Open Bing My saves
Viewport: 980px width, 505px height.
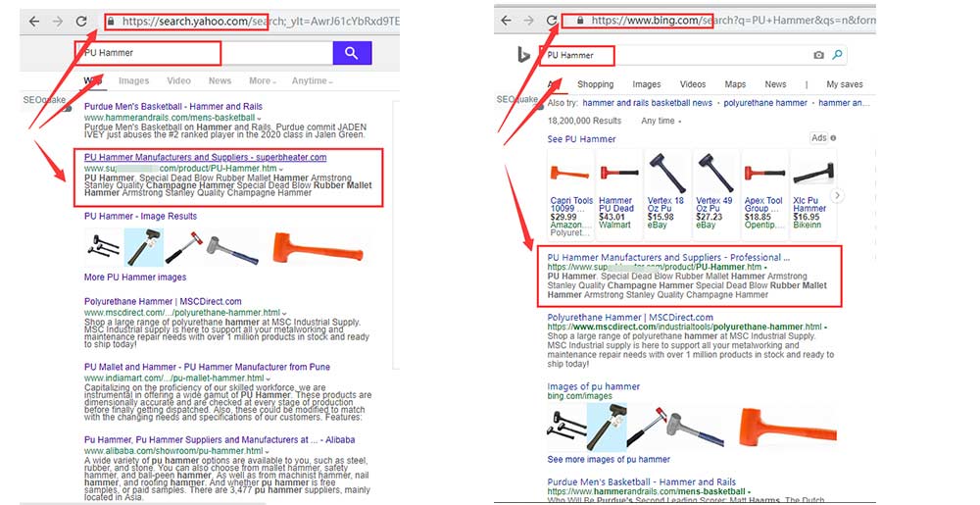click(x=845, y=83)
